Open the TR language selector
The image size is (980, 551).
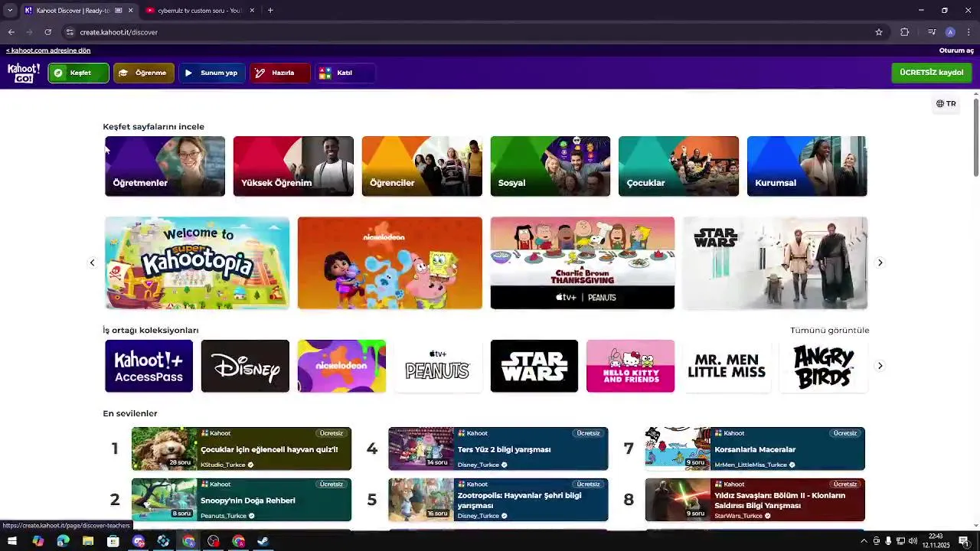pyautogui.click(x=946, y=103)
